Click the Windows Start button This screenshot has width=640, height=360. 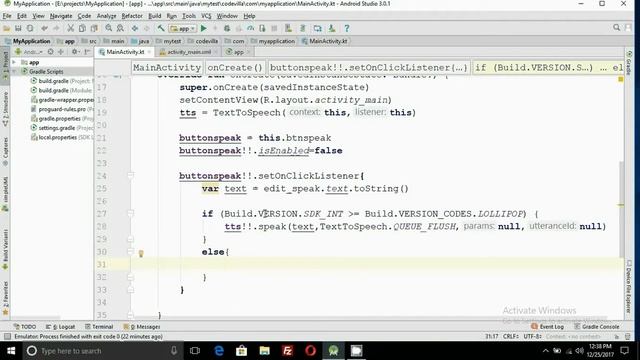pos(11,351)
